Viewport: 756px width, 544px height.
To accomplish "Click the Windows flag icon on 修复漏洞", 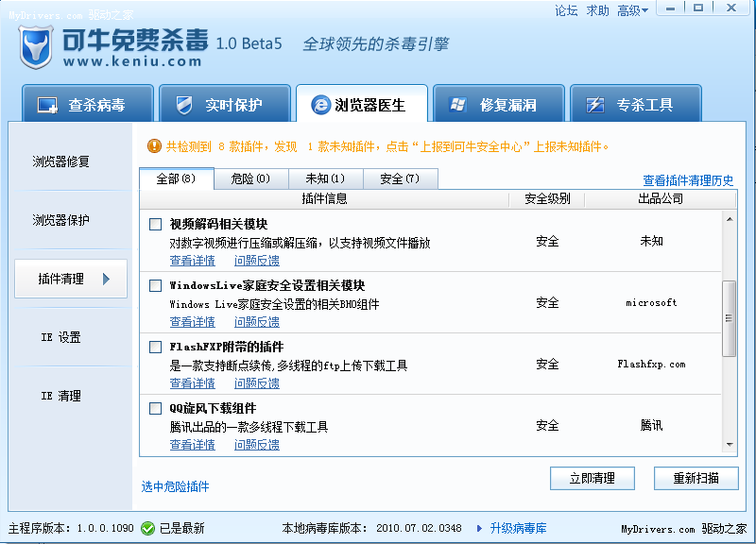I will tap(459, 105).
